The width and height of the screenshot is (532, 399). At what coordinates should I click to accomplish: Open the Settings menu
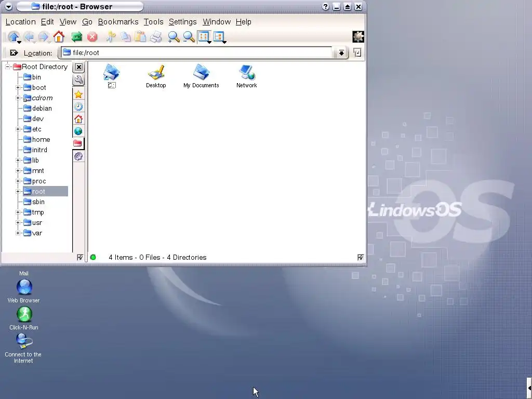point(182,22)
